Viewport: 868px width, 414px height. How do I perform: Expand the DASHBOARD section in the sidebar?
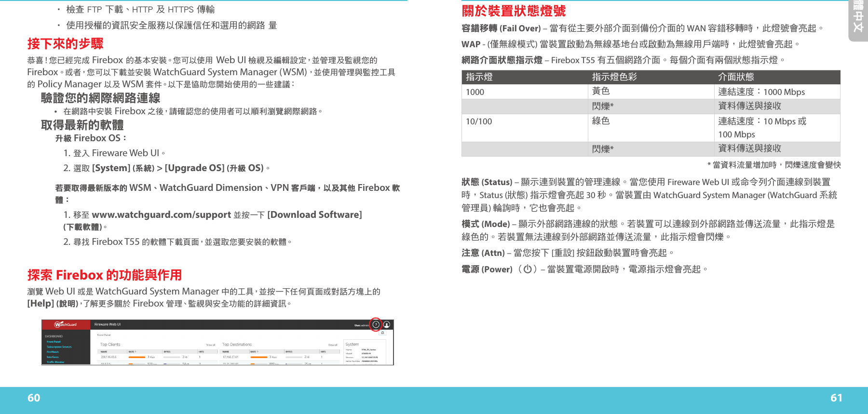click(54, 336)
